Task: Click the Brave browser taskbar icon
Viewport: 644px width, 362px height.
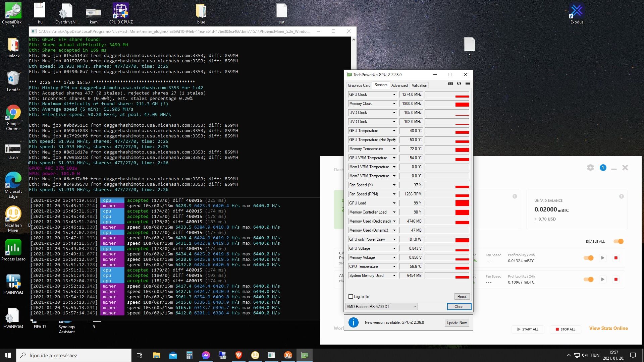Action: 239,355
